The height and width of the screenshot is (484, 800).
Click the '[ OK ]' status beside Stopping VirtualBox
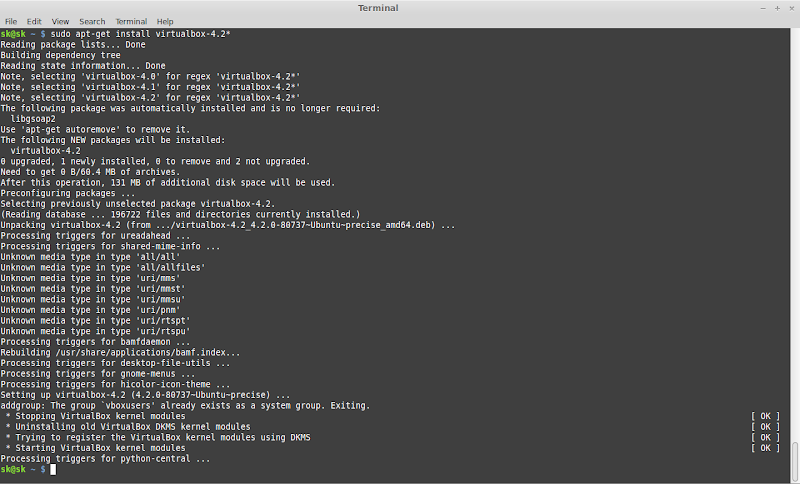click(x=765, y=417)
